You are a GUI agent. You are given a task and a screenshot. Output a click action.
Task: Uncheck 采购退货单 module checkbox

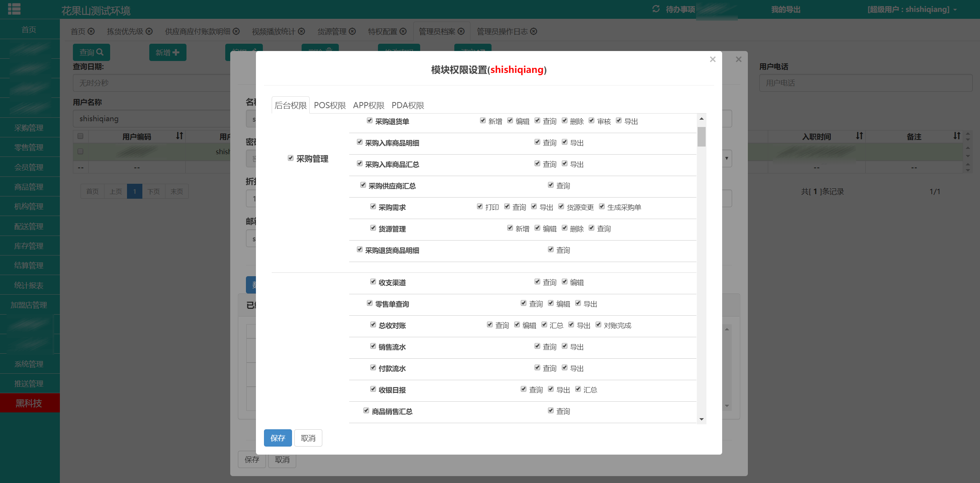tap(370, 120)
